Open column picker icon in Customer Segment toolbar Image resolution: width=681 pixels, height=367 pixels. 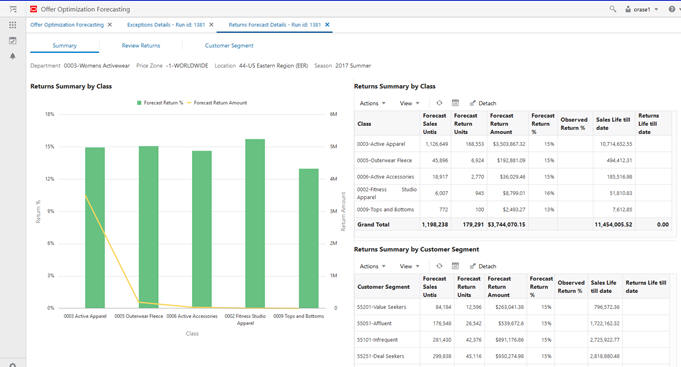[455, 266]
